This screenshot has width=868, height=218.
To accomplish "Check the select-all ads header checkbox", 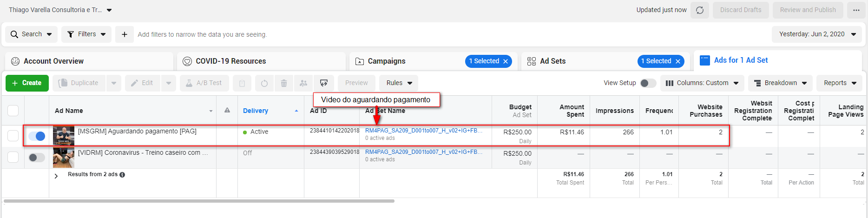I will pyautogui.click(x=13, y=111).
